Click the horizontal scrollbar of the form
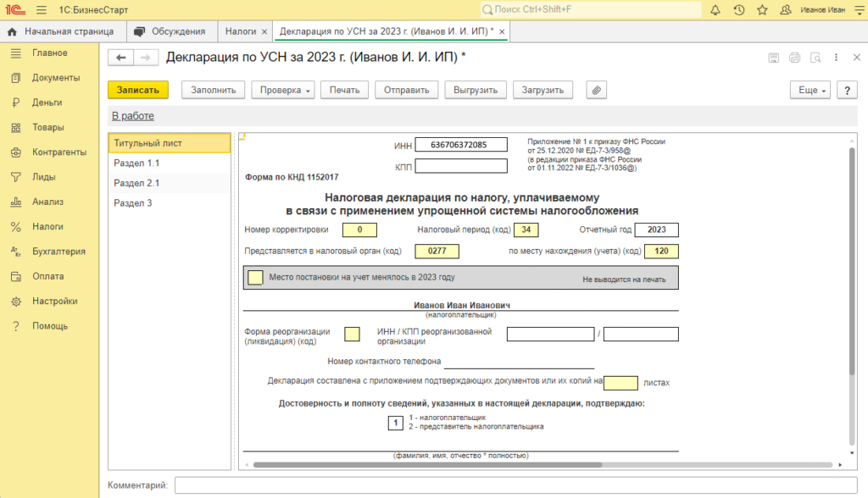This screenshot has height=498, width=868. (427, 465)
